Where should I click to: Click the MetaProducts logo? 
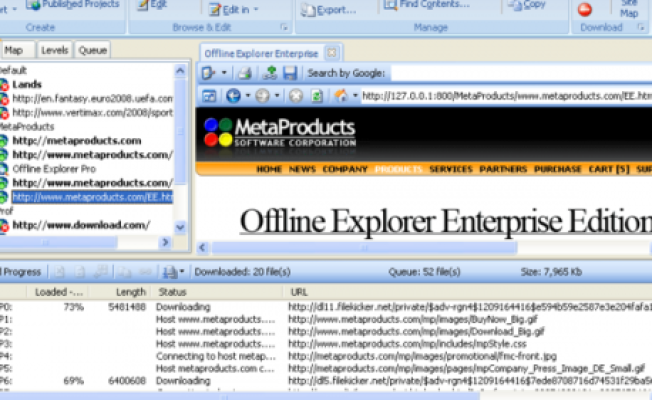(x=279, y=133)
